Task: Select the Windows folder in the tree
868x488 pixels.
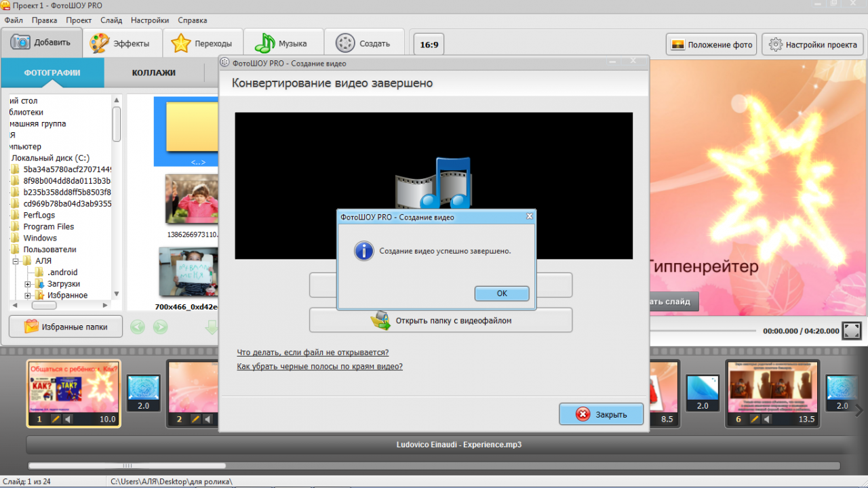Action: (40, 238)
